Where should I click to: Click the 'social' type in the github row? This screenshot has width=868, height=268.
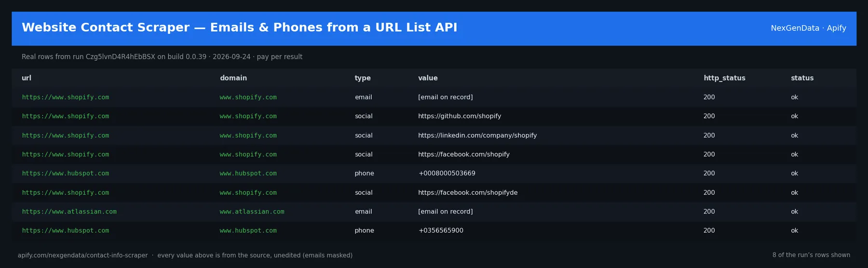tap(364, 116)
